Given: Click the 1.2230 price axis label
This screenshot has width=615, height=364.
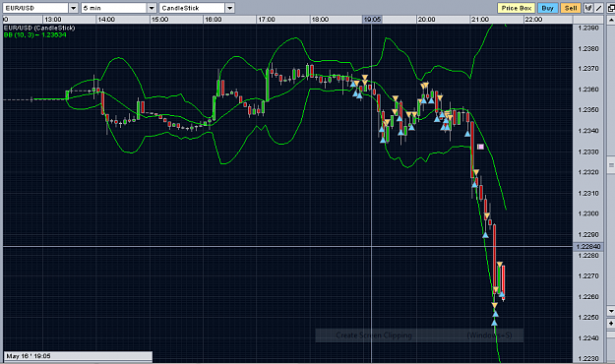Looking at the screenshot, I should pos(588,359).
